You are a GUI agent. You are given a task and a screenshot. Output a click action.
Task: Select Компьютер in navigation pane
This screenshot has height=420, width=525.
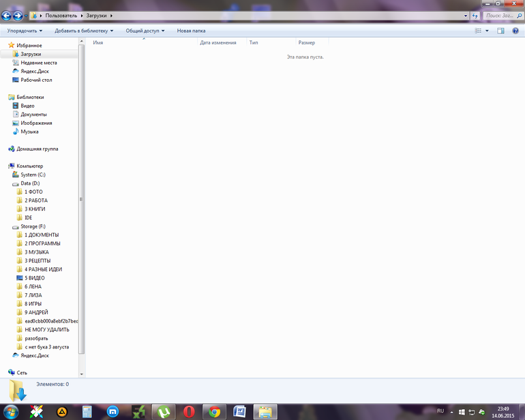pyautogui.click(x=30, y=166)
